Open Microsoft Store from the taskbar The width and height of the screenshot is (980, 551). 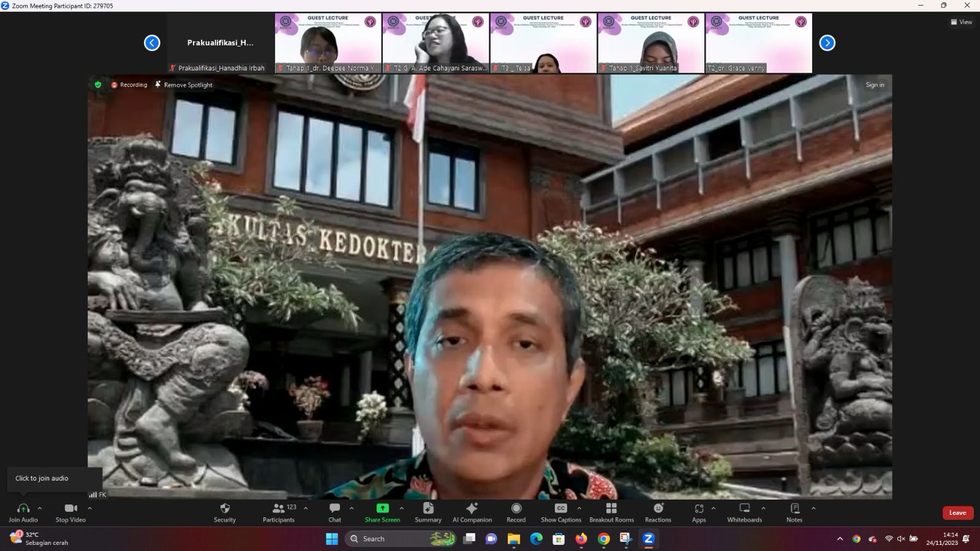coord(559,539)
